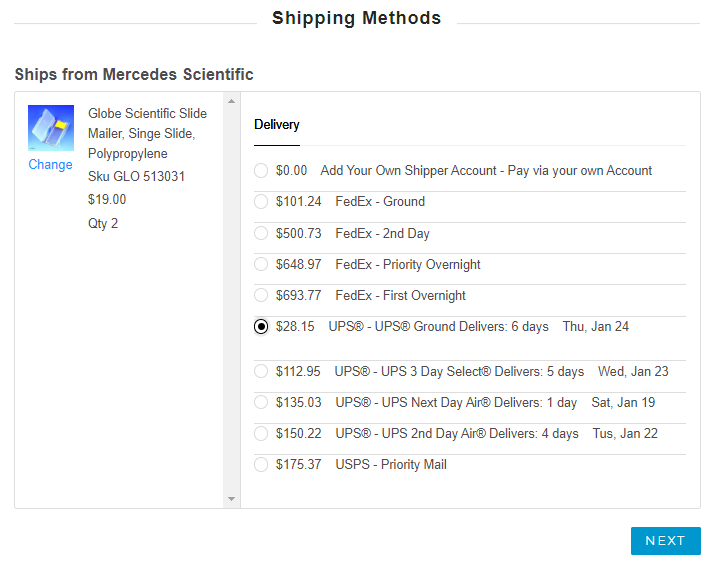Choose USPS Priority Mail for $175.37
The height and width of the screenshot is (567, 714).
(261, 465)
